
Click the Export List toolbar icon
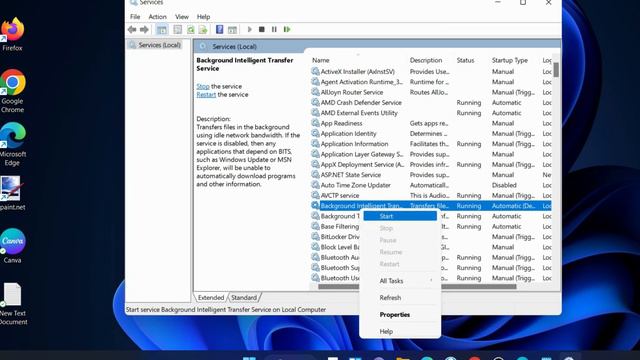pos(203,29)
